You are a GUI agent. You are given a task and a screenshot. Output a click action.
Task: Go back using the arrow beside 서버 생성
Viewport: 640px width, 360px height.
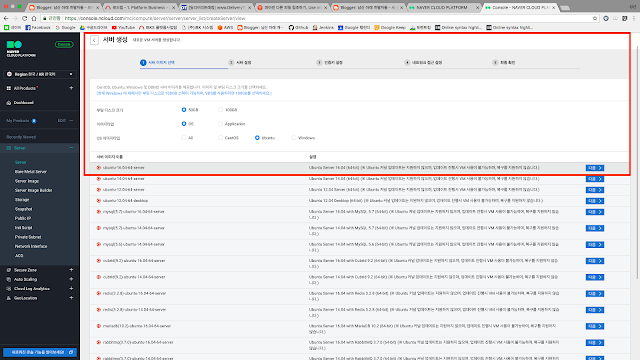tap(94, 40)
